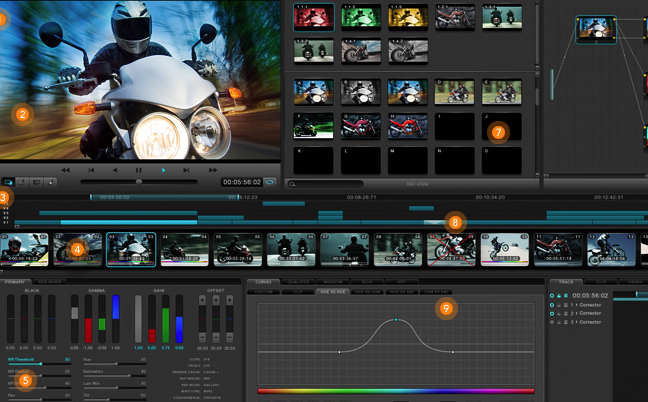Increase the first Offset with plus button
Image resolution: width=648 pixels, height=402 pixels.
pos(202,300)
